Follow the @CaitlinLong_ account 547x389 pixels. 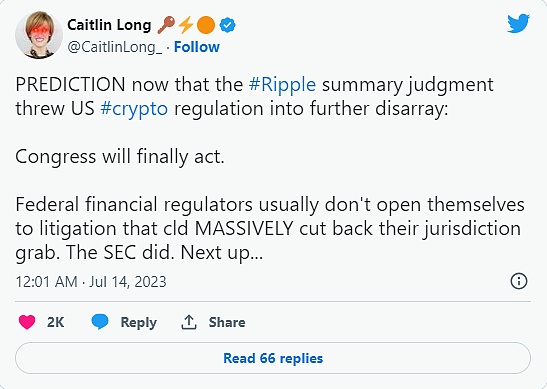(197, 47)
